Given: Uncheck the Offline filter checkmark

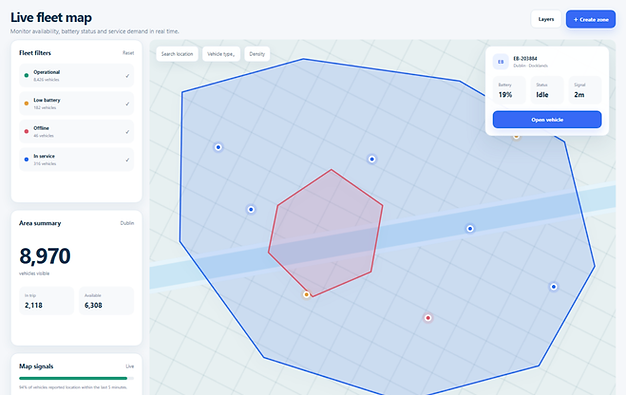Looking at the screenshot, I should 127,131.
